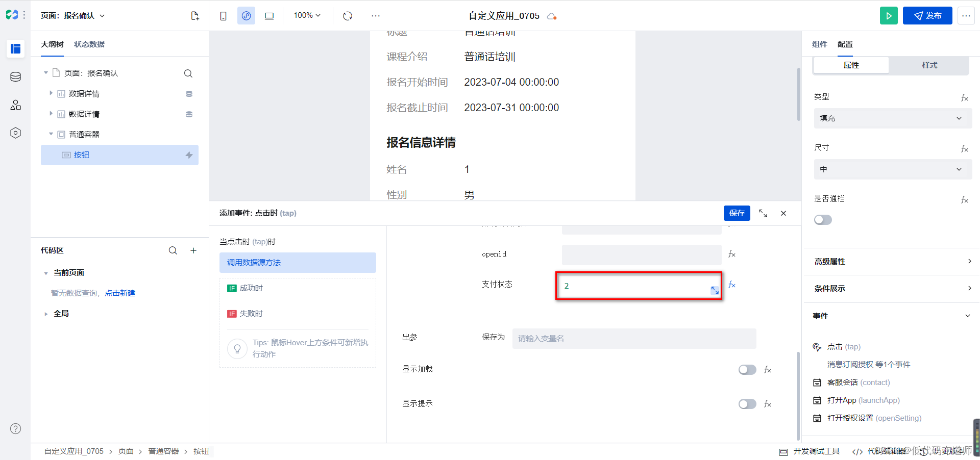Expand the 高级属性 section
Screen dimensions: 980x460
893,262
